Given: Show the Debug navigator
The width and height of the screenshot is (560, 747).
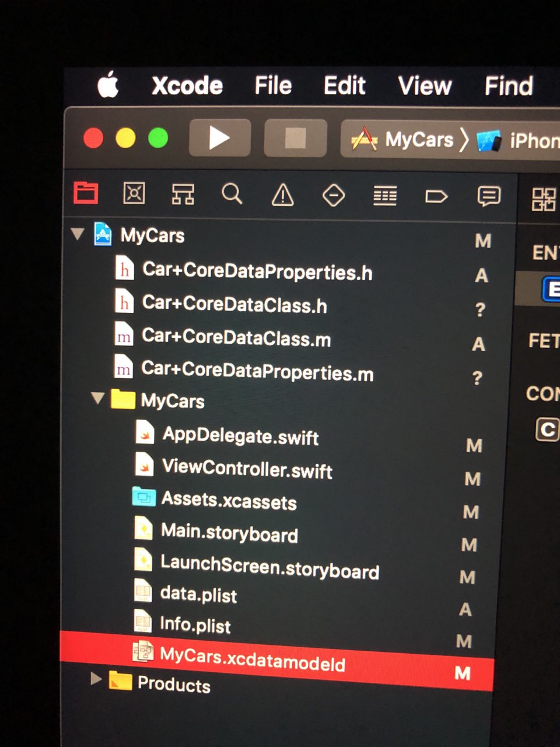Looking at the screenshot, I should pos(385,196).
